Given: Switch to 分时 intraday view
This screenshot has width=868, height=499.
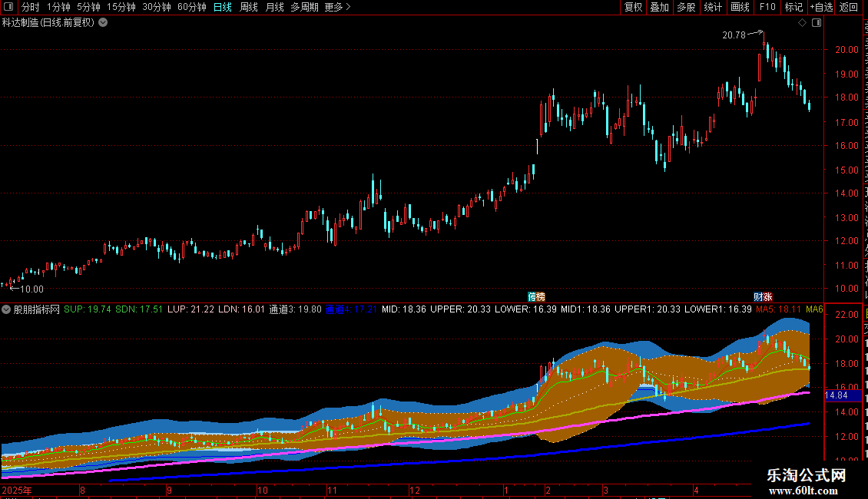Looking at the screenshot, I should click(x=31, y=7).
